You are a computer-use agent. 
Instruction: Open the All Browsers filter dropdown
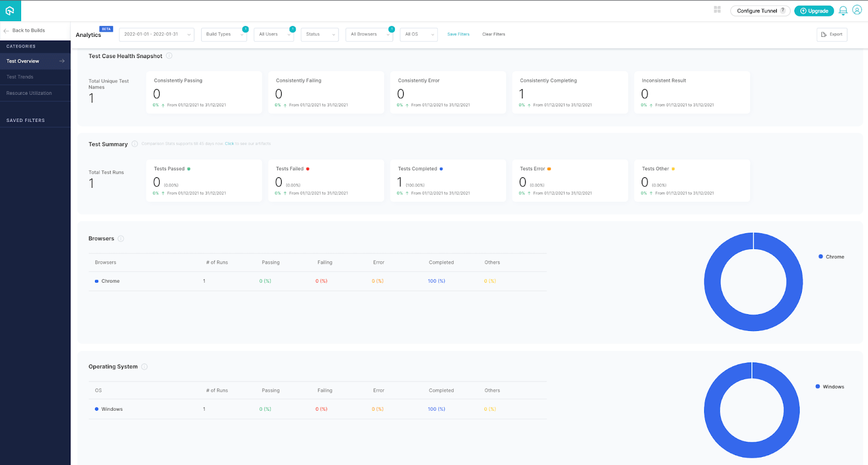pos(369,34)
